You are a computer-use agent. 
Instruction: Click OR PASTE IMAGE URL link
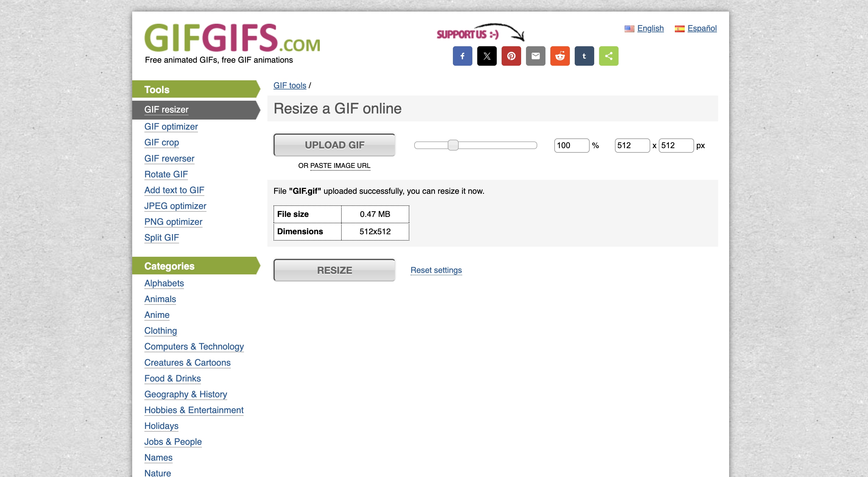(340, 165)
